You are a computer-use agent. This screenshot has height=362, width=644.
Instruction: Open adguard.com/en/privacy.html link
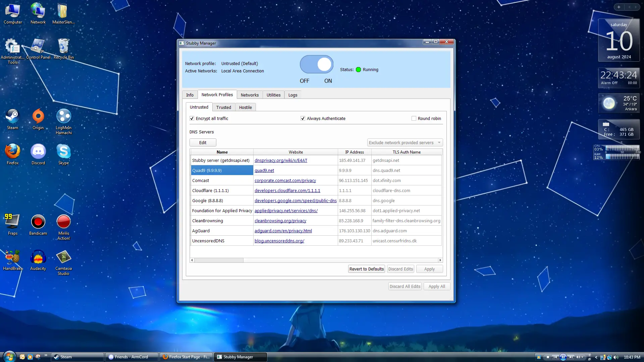(283, 231)
